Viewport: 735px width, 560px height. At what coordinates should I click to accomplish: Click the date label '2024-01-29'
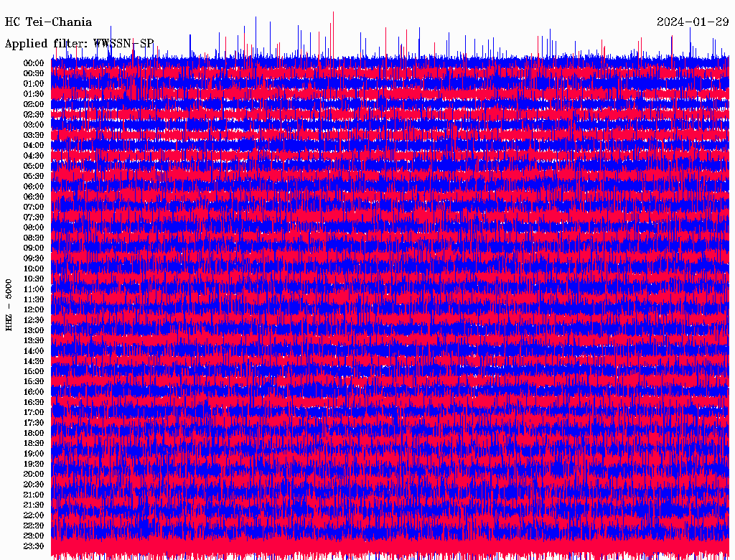click(693, 22)
